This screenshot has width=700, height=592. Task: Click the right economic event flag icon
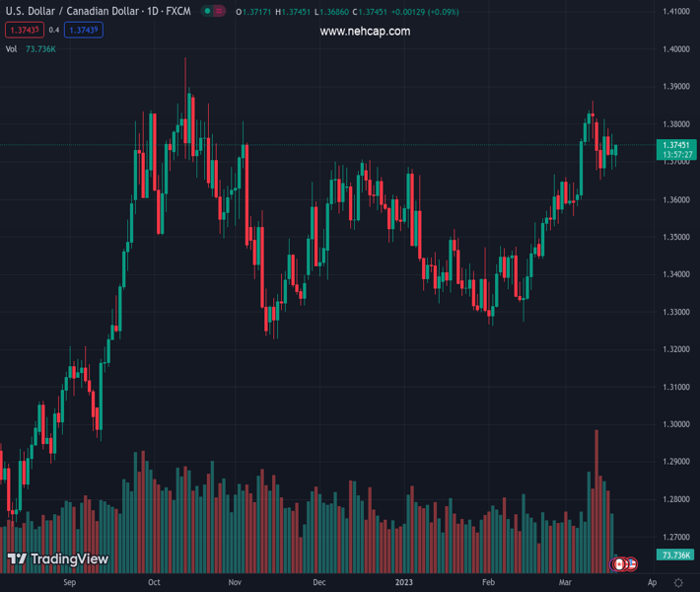click(x=631, y=563)
